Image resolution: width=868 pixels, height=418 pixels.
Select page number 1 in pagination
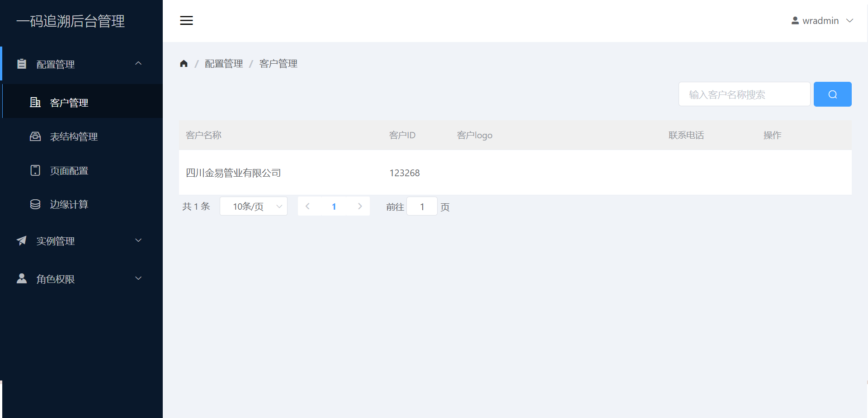pyautogui.click(x=334, y=206)
